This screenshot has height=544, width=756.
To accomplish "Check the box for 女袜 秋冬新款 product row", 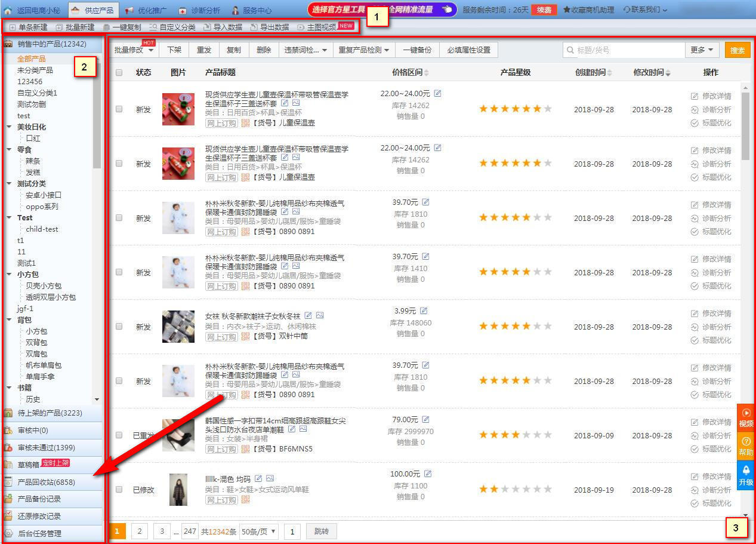I will click(119, 327).
